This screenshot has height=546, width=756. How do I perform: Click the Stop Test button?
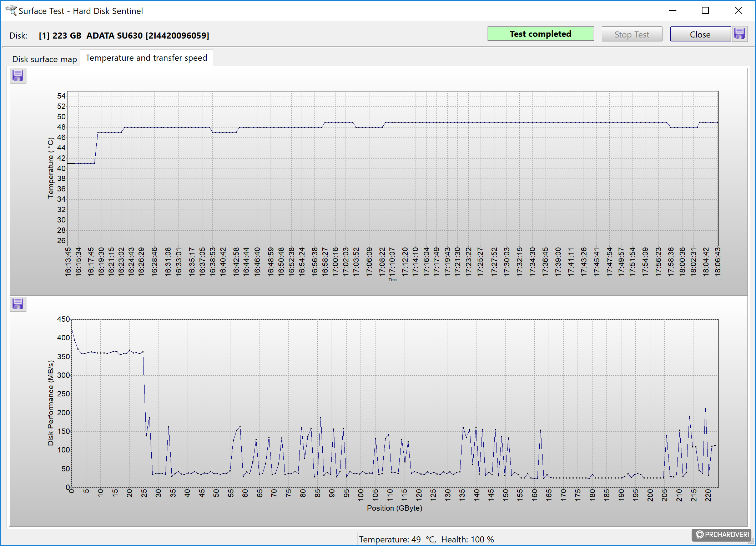click(x=632, y=34)
